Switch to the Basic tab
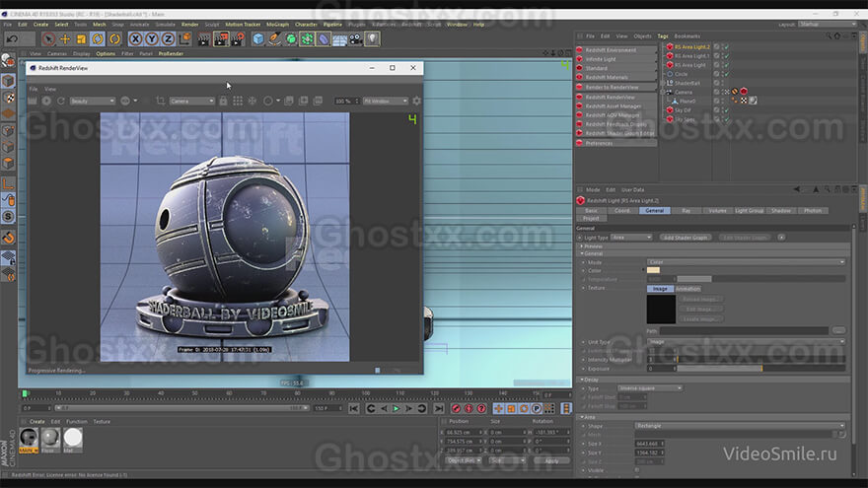Image resolution: width=868 pixels, height=488 pixels. click(591, 211)
